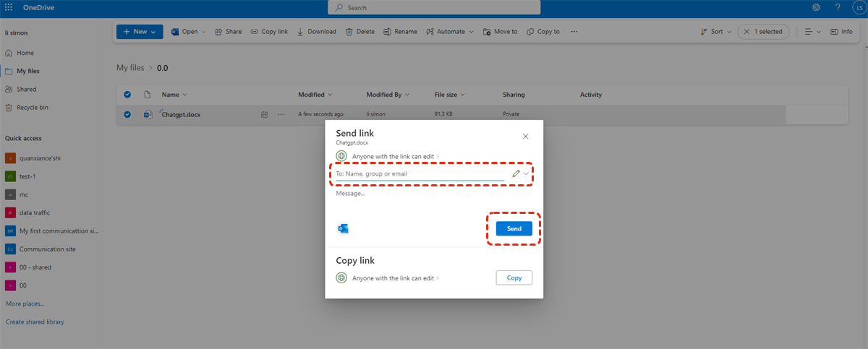Toggle the select all files checkbox

pyautogui.click(x=128, y=95)
